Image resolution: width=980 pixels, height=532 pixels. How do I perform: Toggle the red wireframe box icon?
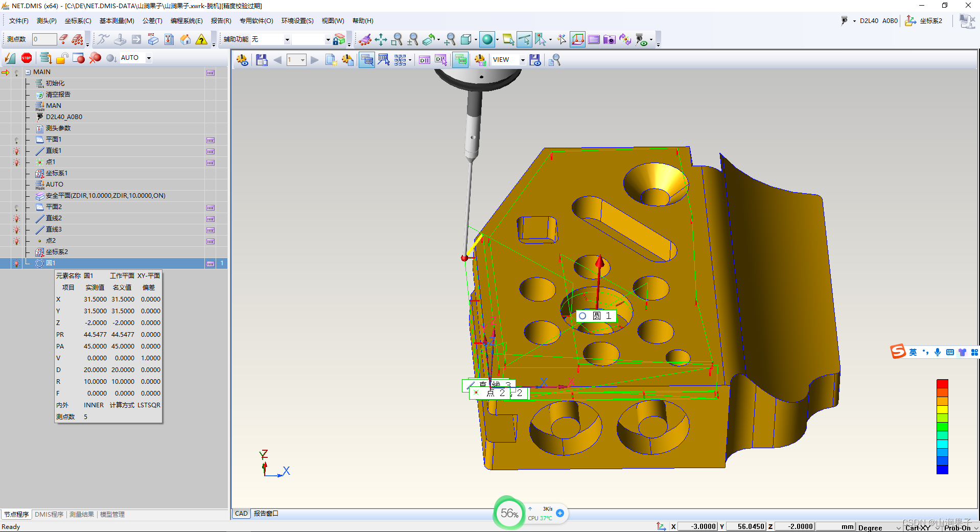point(577,39)
